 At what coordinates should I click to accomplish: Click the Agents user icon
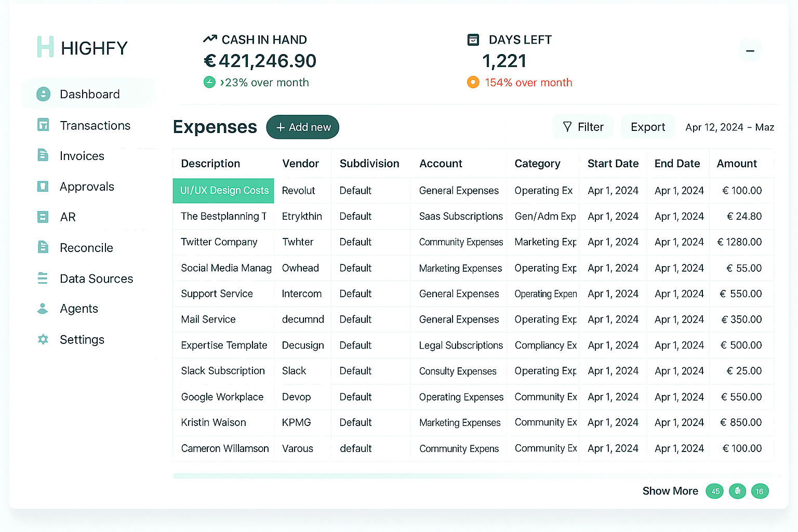pyautogui.click(x=43, y=309)
